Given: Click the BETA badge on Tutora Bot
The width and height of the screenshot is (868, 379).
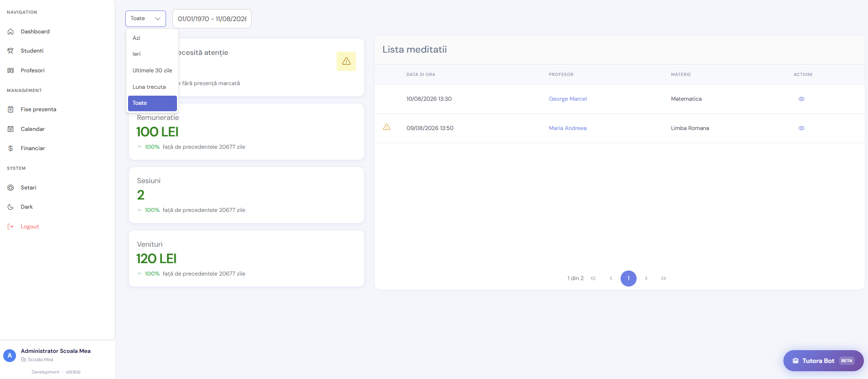Looking at the screenshot, I should [847, 361].
